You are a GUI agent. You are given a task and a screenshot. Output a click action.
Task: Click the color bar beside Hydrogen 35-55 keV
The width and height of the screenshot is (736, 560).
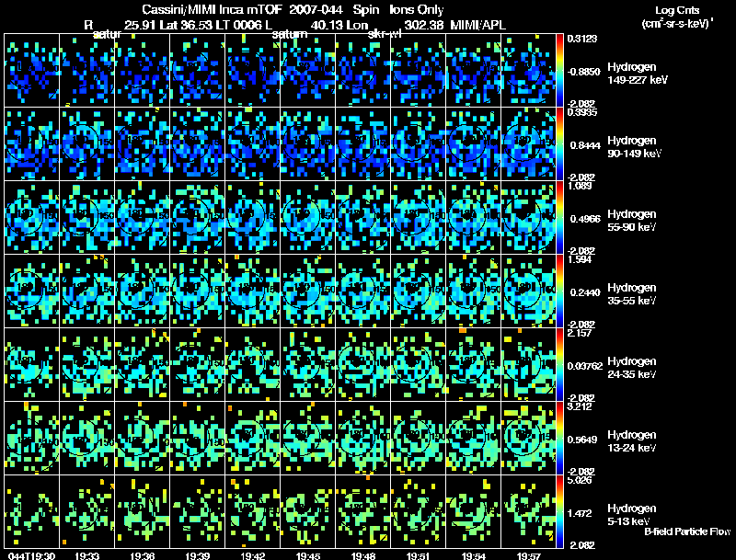tap(559, 291)
